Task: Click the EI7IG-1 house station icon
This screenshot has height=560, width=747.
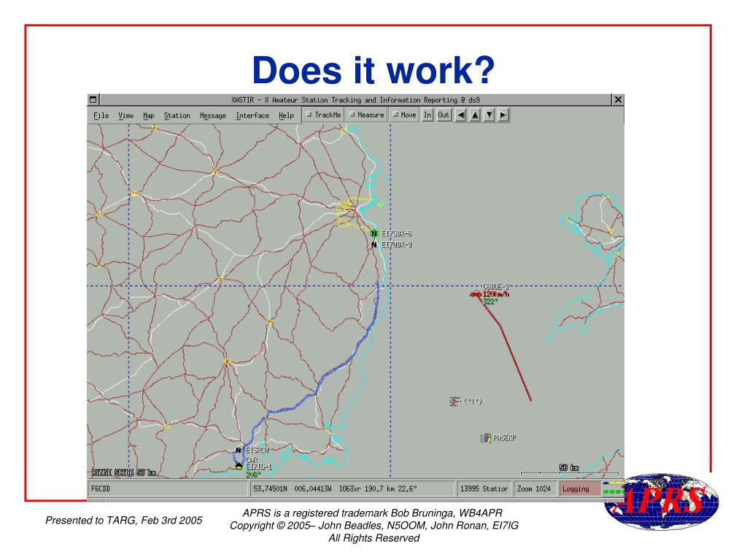Action: click(239, 466)
